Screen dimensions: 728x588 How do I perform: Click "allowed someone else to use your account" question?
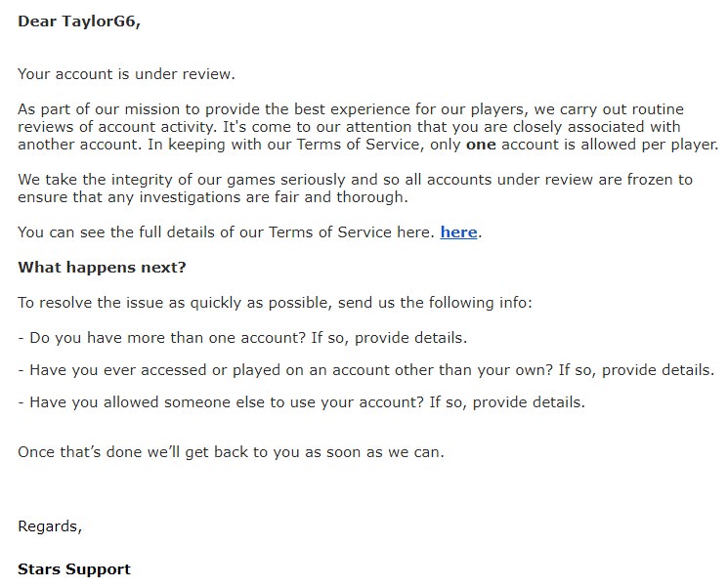coord(302,401)
